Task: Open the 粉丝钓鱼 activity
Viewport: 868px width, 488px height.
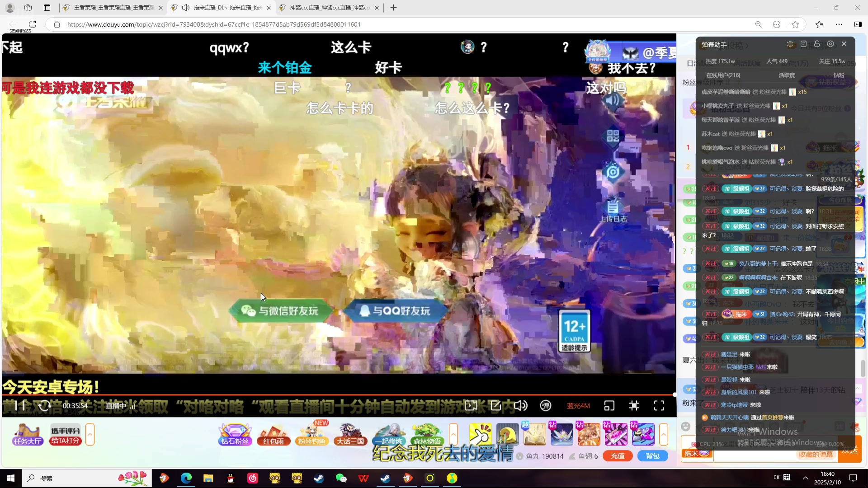Action: click(x=312, y=434)
